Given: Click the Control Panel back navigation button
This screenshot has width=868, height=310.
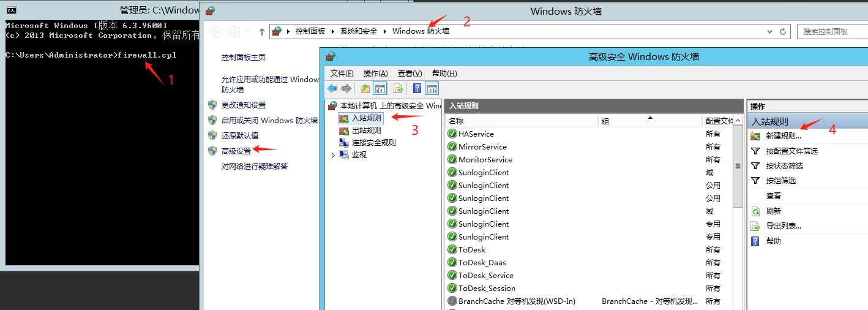Looking at the screenshot, I should [215, 31].
